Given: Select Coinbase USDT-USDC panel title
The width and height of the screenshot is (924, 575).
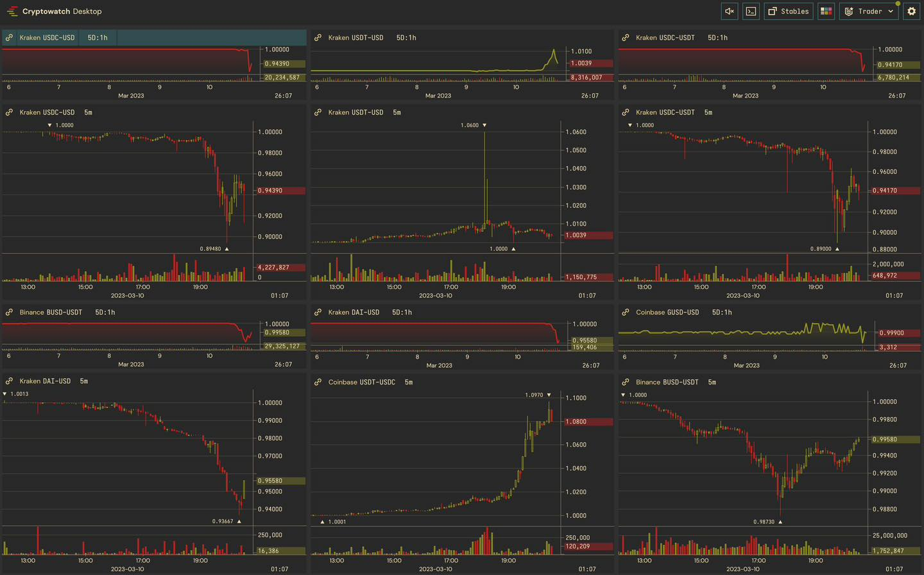Looking at the screenshot, I should tap(362, 382).
